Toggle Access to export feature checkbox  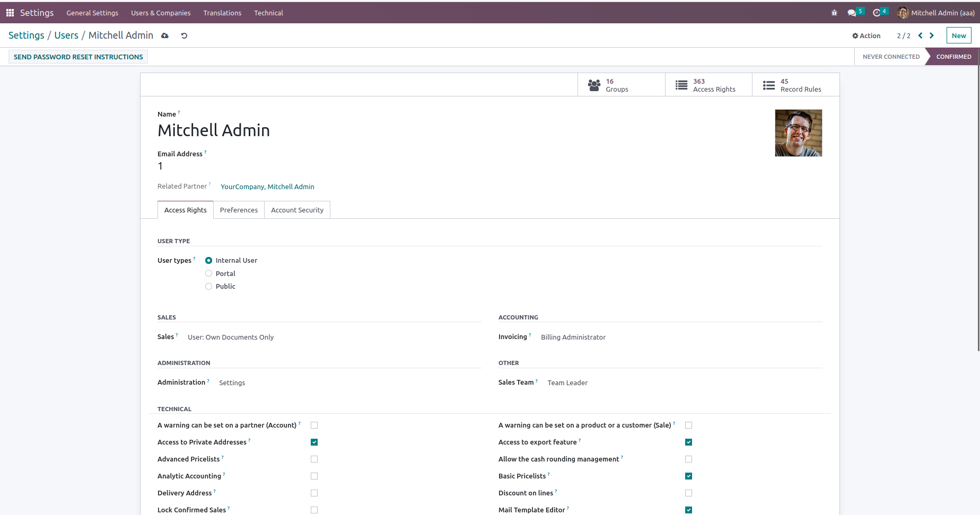(689, 442)
